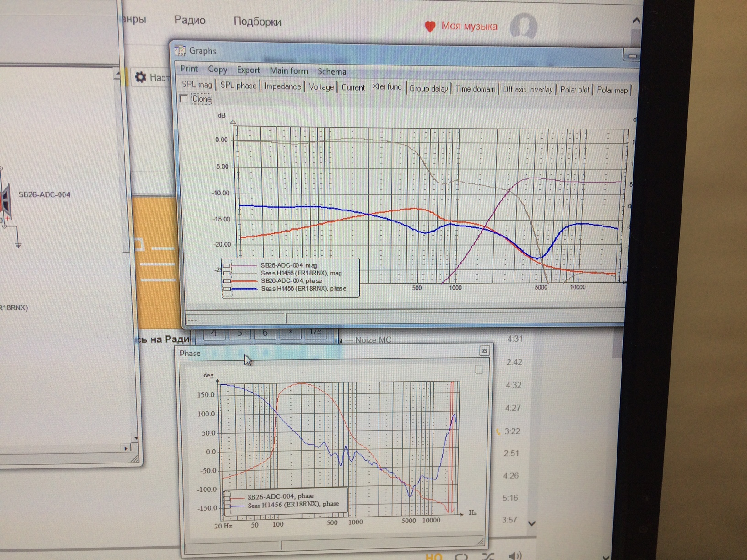Toggle the repeat icon in player
The image size is (747, 560).
(x=461, y=556)
